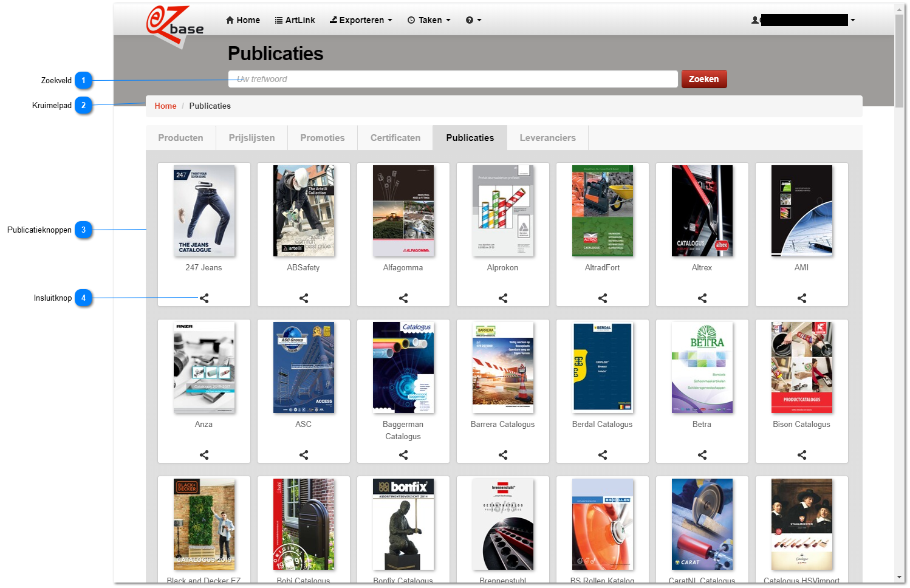This screenshot has width=910, height=588.
Task: Share the Bison Catalogus publication
Action: (x=802, y=455)
